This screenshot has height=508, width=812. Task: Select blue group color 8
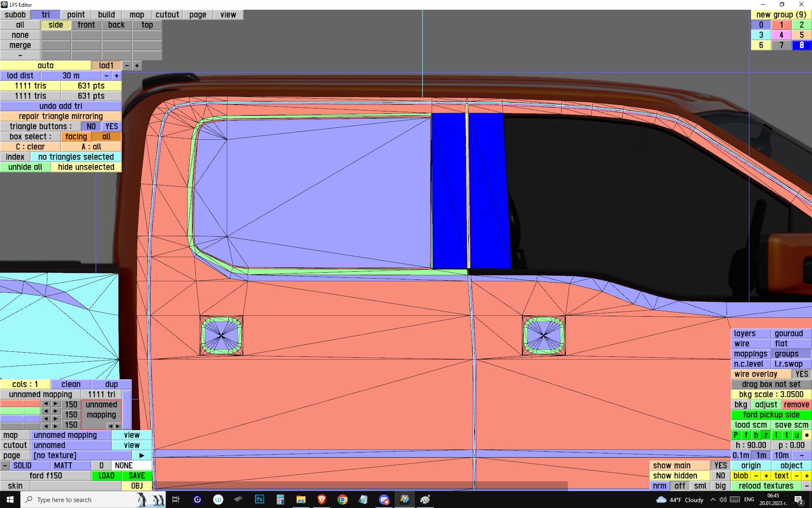coord(801,45)
